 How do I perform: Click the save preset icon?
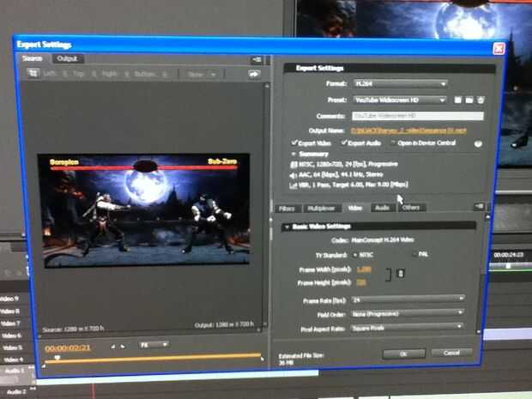tap(457, 100)
